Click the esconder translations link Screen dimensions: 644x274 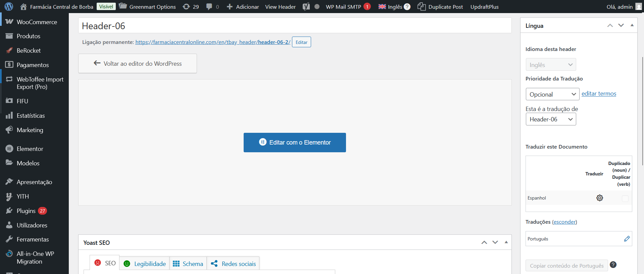[564, 222]
